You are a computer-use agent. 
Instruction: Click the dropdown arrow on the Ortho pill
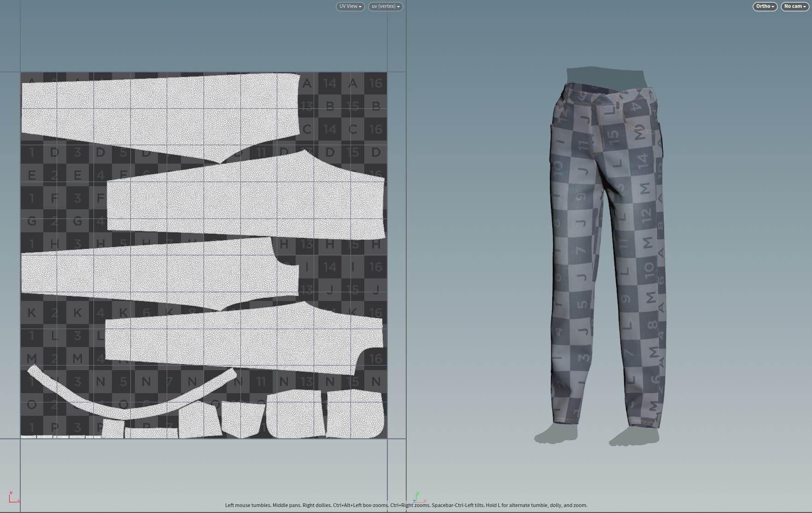[773, 6]
